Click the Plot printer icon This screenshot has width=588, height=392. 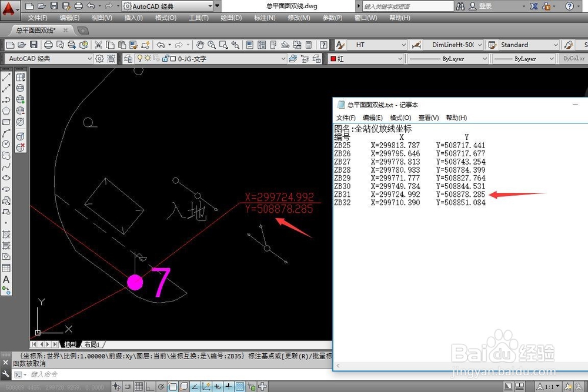click(x=48, y=45)
